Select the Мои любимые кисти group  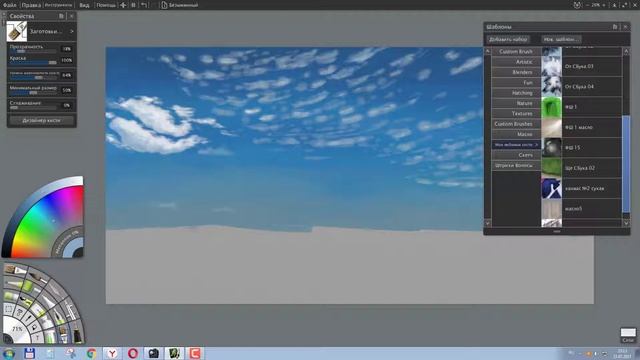point(516,144)
